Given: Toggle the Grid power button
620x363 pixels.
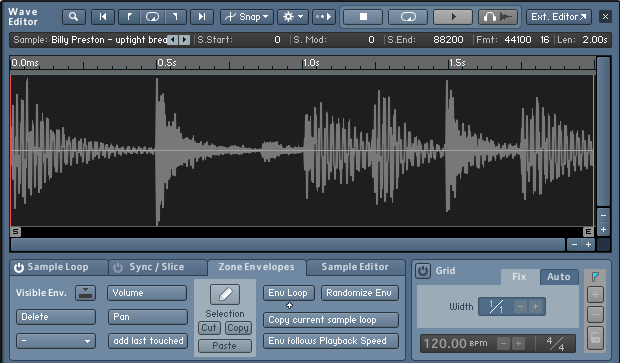Looking at the screenshot, I should click(x=423, y=271).
